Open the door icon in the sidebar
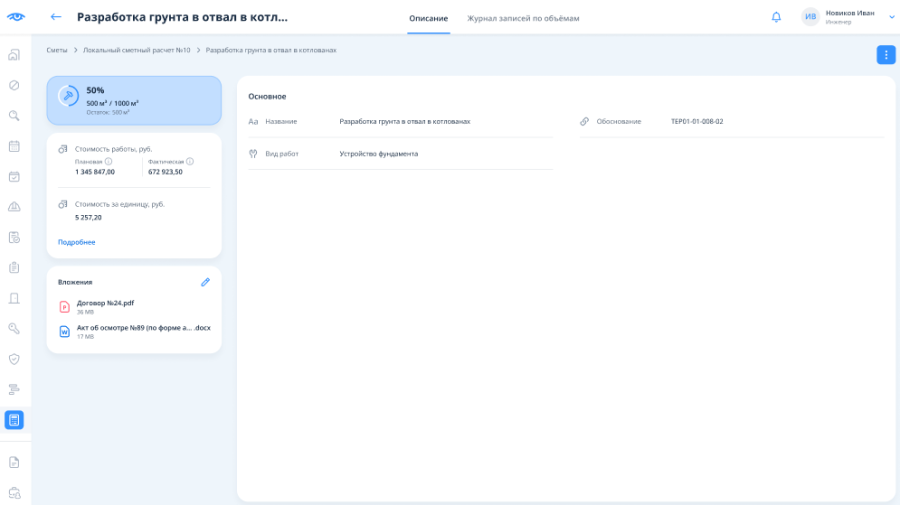Image resolution: width=900 pixels, height=505 pixels. [x=14, y=298]
